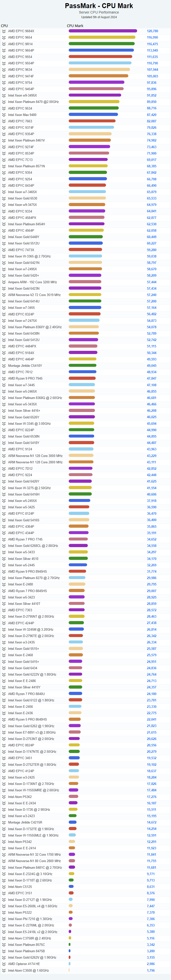Expand chevron beside Montage Jintide C5418Y
Viewport: 171px width, 980px height.
pyautogui.click(x=4, y=366)
